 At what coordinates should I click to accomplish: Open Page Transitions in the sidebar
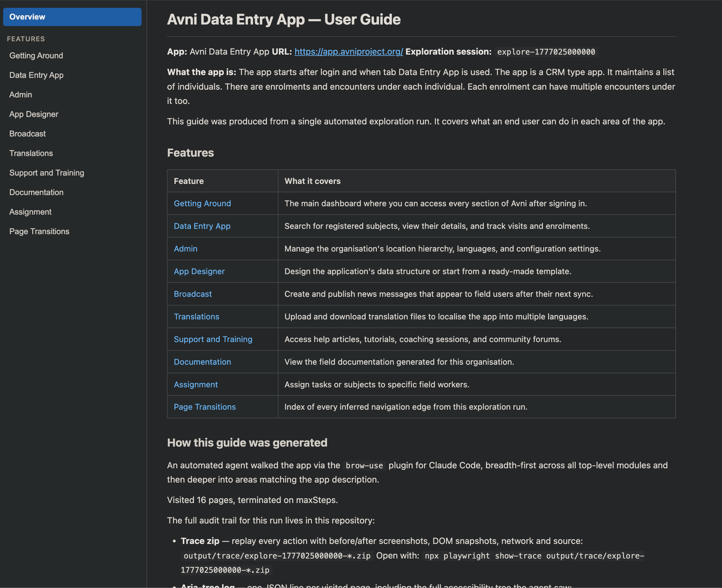(39, 231)
